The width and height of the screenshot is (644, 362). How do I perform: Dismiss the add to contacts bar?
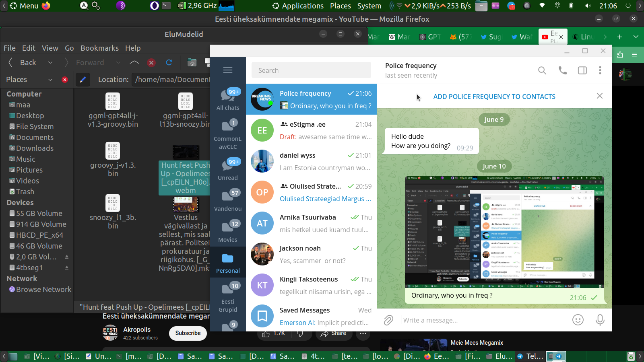[600, 96]
